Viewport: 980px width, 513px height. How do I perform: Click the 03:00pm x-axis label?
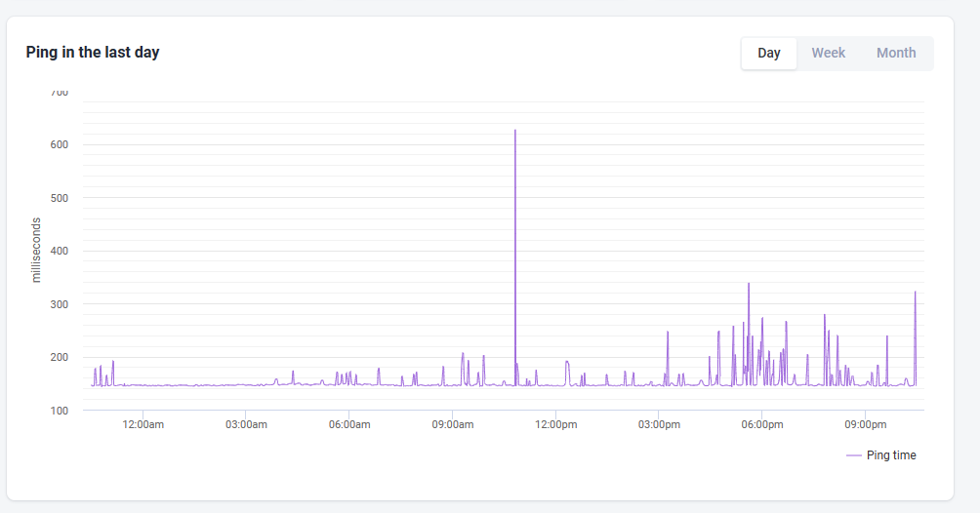point(660,425)
